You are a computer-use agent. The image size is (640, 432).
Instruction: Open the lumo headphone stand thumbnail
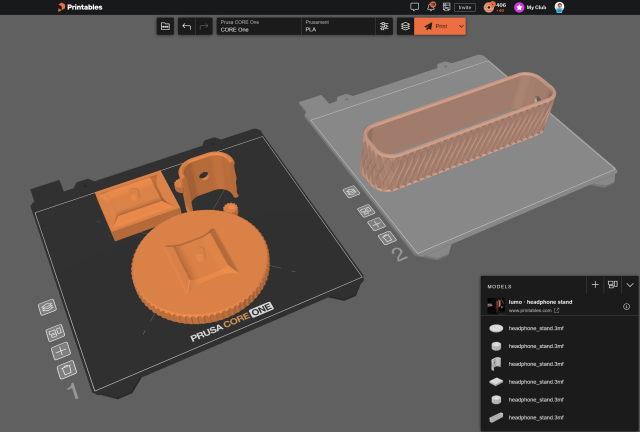point(496,306)
